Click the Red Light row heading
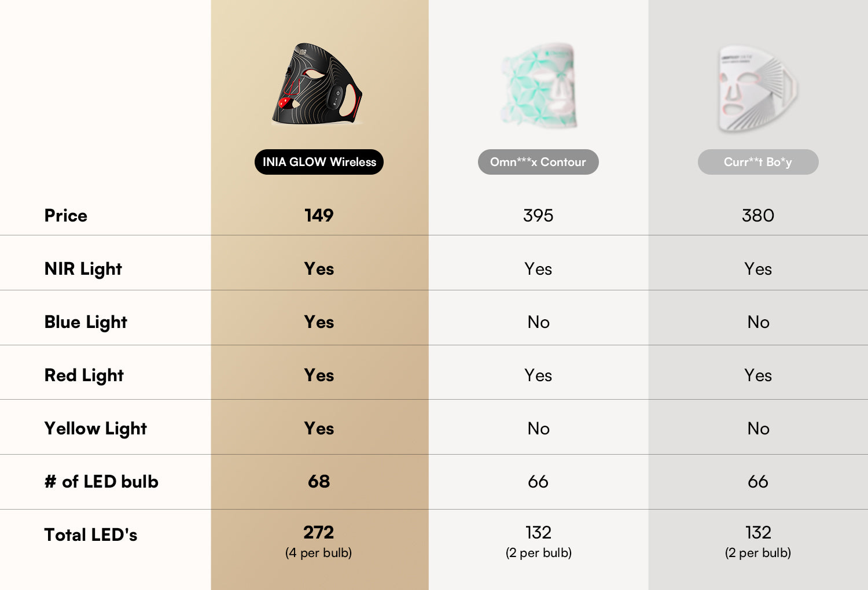 click(84, 375)
